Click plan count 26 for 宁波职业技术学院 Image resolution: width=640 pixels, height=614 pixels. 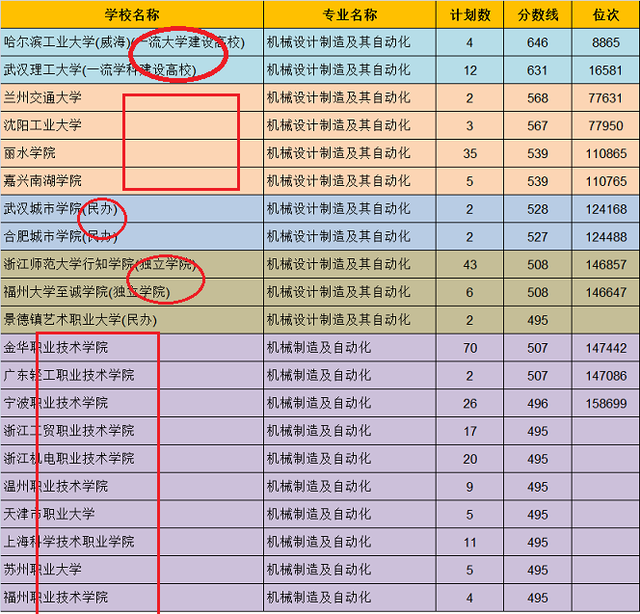tap(470, 403)
